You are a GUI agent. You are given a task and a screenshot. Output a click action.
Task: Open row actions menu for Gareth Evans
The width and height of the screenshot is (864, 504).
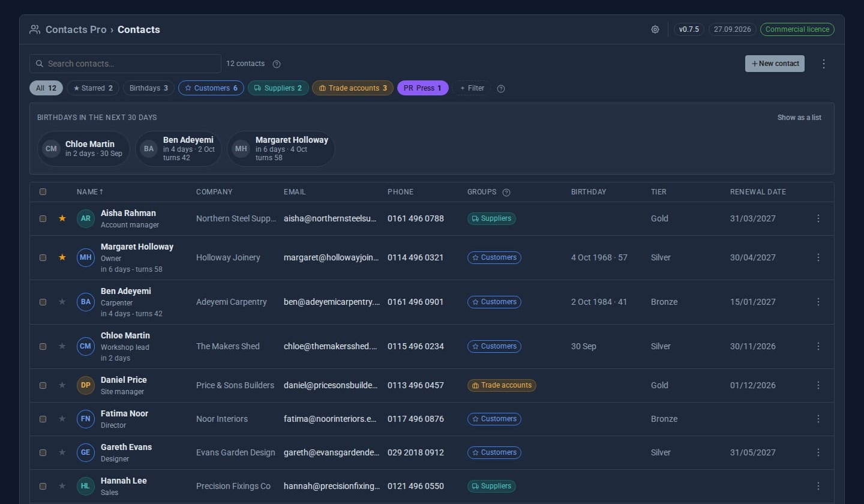(818, 452)
